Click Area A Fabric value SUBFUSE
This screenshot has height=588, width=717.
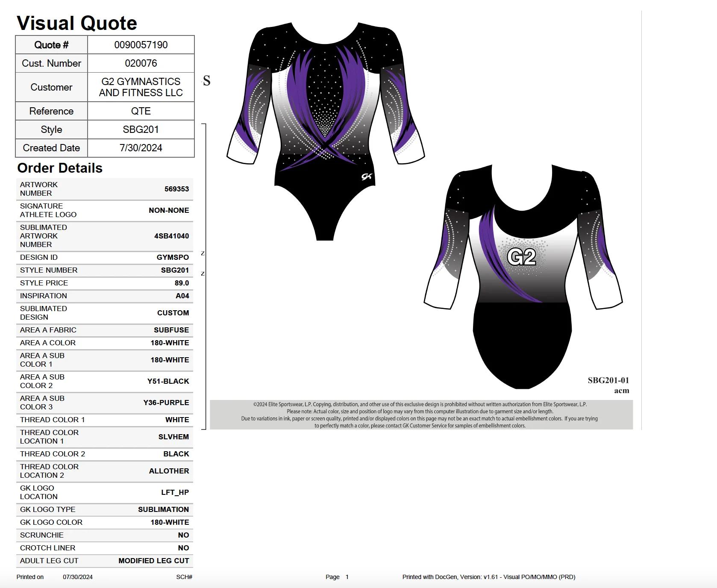(x=171, y=330)
